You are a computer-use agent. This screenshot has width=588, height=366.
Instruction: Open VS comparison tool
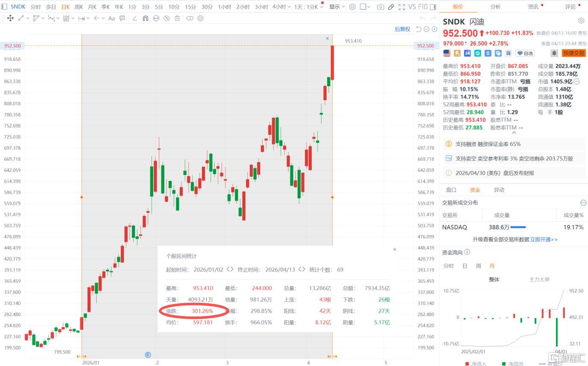click(412, 7)
